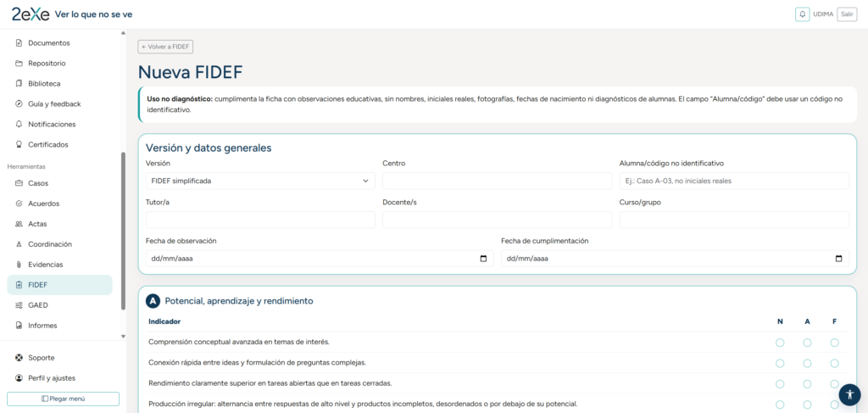The image size is (868, 413).
Task: Click the Certificados ribbon icon
Action: 19,144
